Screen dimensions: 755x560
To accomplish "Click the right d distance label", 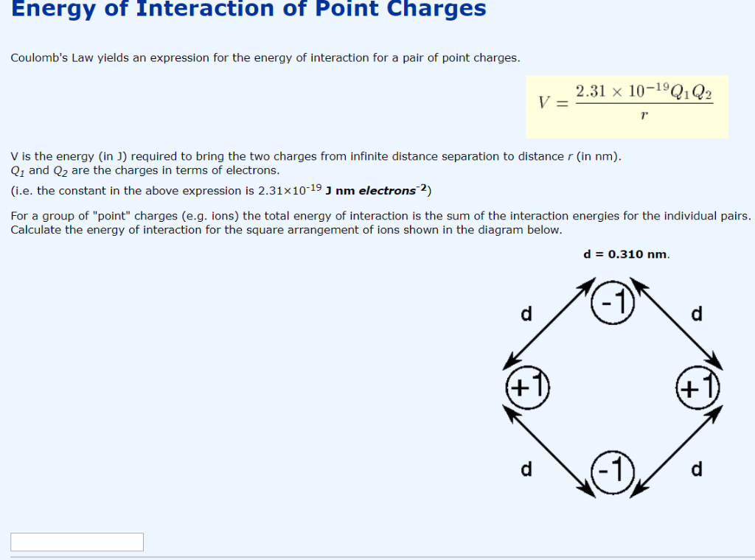I will [696, 314].
